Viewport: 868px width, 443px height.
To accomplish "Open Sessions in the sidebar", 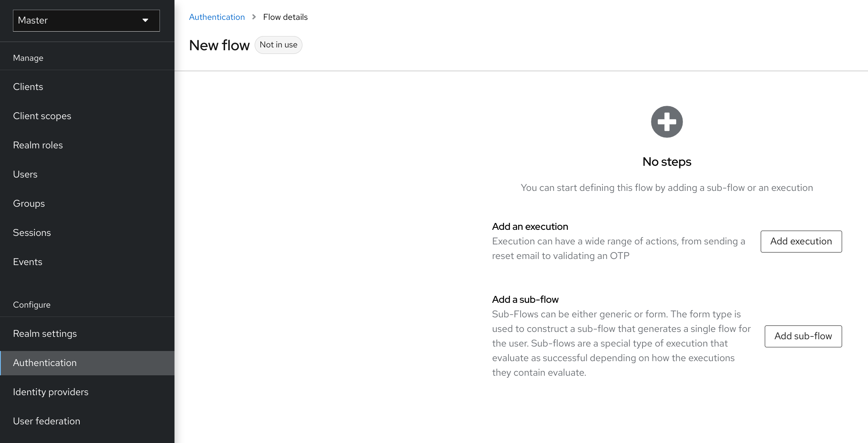I will (32, 233).
